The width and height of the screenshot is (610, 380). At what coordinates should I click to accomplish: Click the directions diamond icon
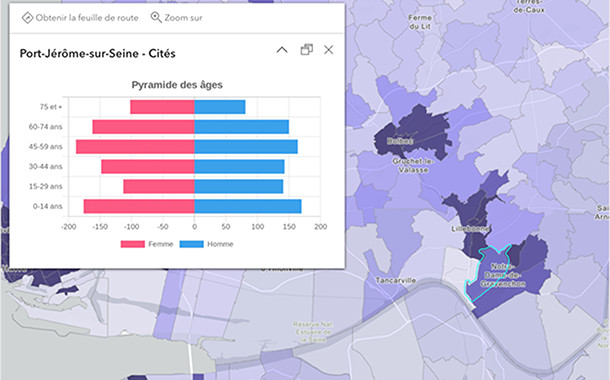[x=27, y=18]
